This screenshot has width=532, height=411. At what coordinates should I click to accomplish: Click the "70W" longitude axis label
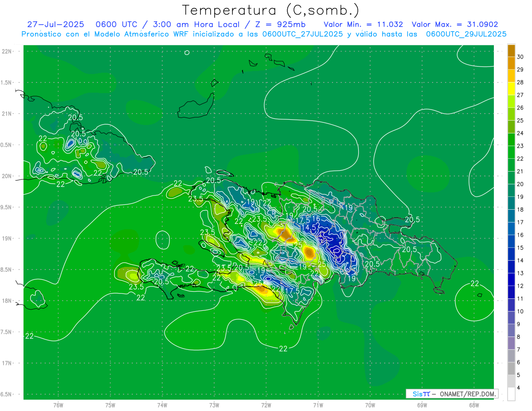370,405
